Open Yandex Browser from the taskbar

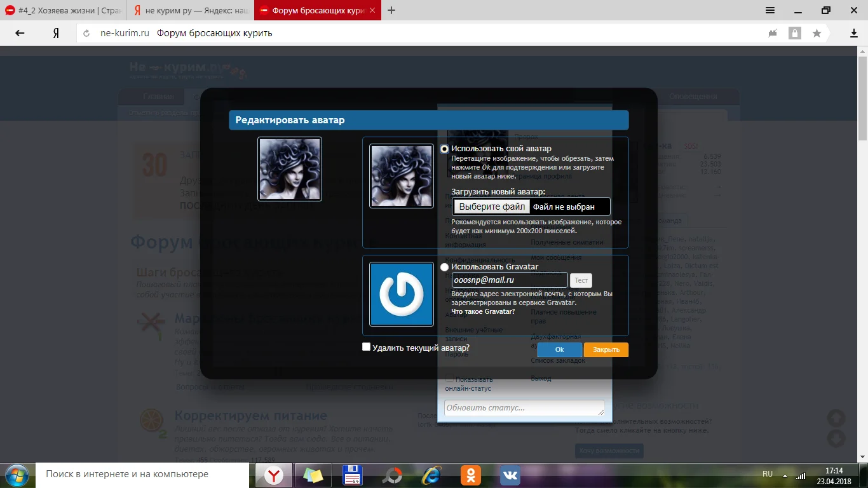click(x=274, y=475)
